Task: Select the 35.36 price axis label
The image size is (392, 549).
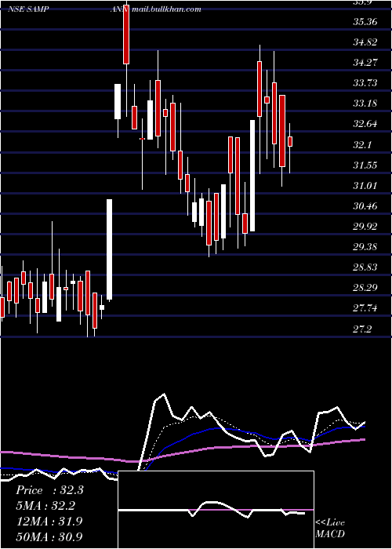Action: pyautogui.click(x=365, y=22)
